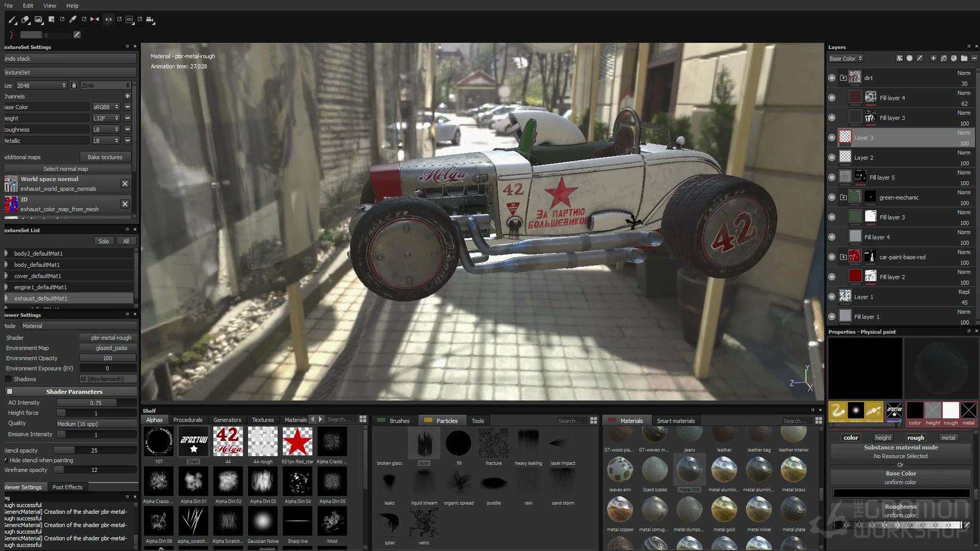The width and height of the screenshot is (980, 551).
Task: Open the View menu
Action: (50, 6)
